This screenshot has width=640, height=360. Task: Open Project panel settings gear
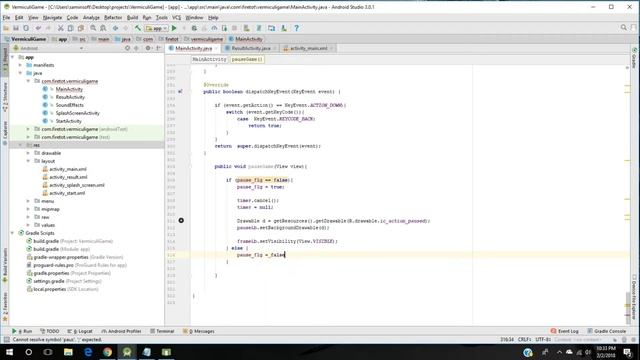pos(148,48)
